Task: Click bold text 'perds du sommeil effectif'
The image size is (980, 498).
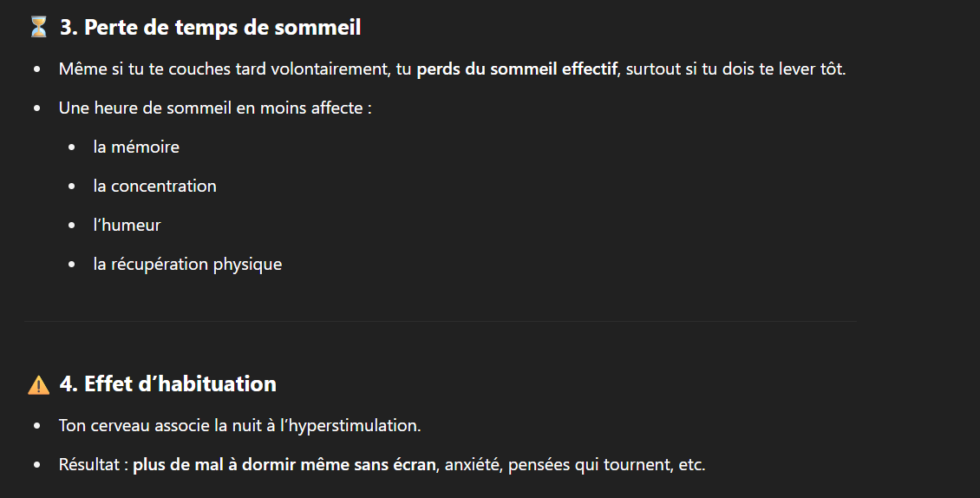Action: 517,69
